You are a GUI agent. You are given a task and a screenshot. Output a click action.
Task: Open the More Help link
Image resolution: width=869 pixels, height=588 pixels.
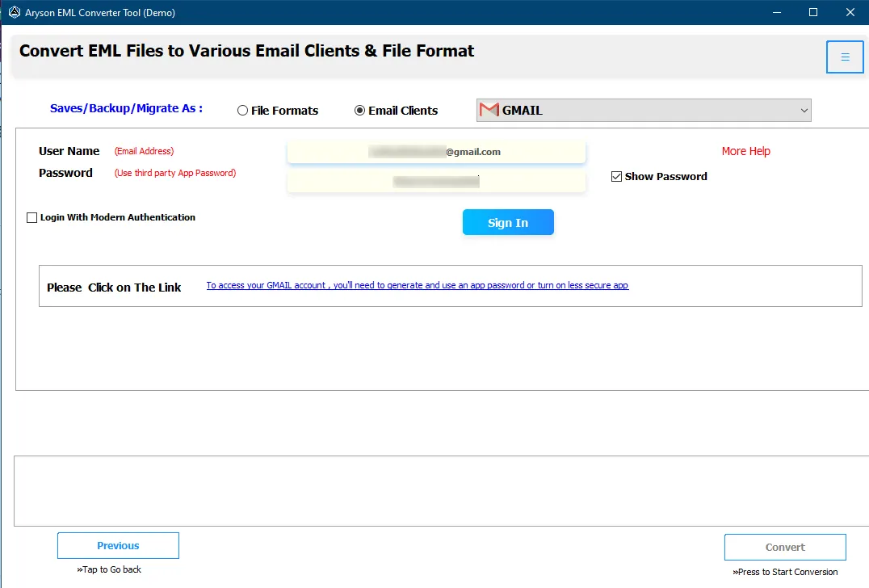click(x=745, y=151)
